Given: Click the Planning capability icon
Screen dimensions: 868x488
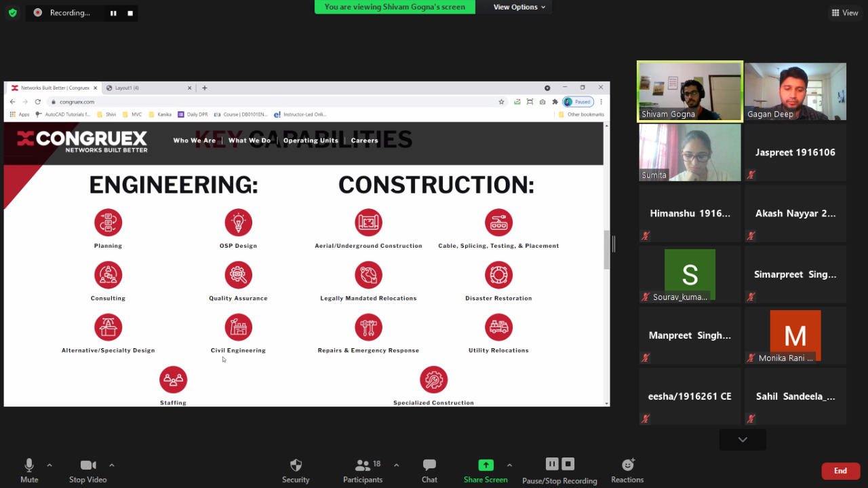Looking at the screenshot, I should click(108, 223).
